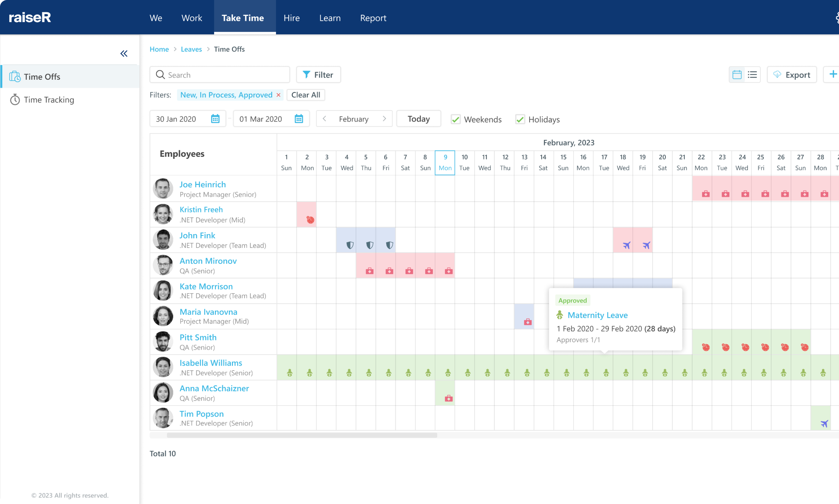Open the end date calendar picker
Screen dimensions: 839x504
point(299,119)
